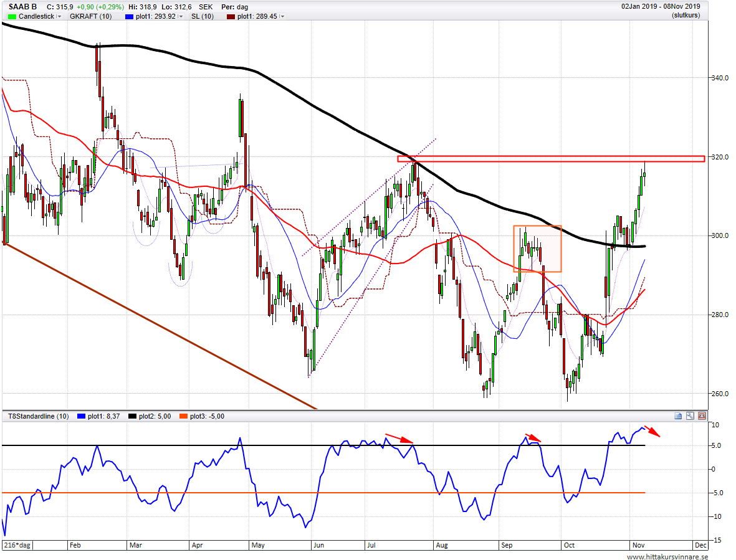Click the SAAB B ticker name

click(22, 7)
